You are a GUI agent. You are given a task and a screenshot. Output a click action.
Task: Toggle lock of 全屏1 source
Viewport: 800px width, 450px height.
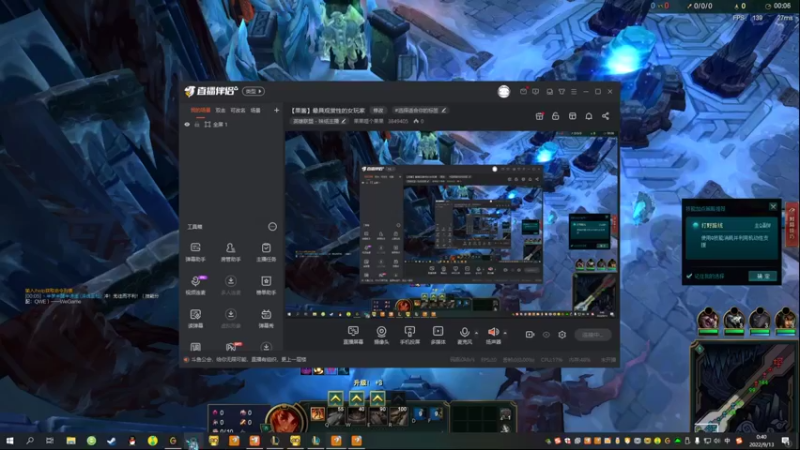pos(197,124)
